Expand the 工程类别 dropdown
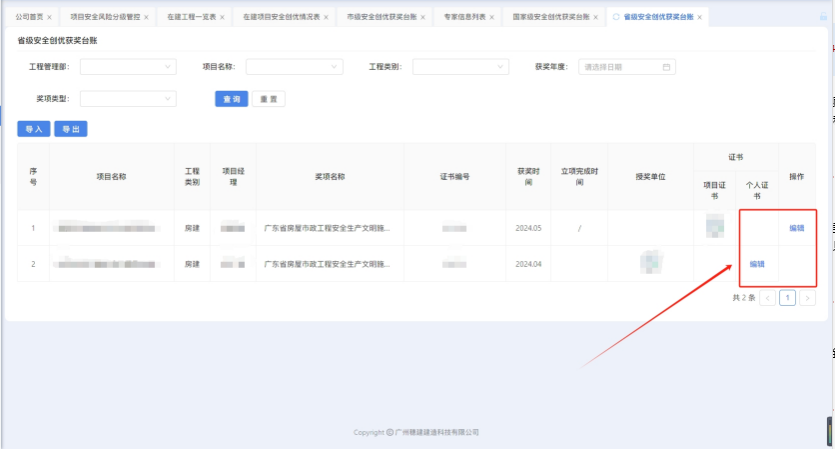 (x=460, y=67)
